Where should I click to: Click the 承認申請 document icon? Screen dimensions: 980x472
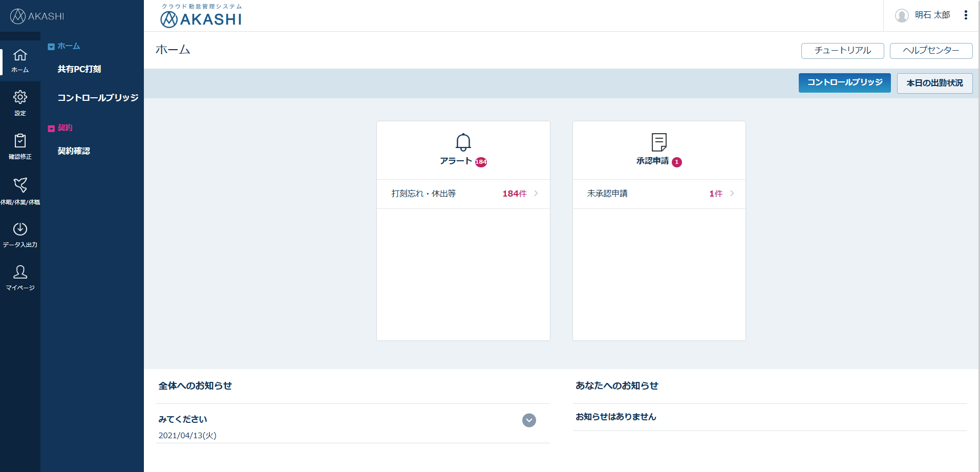tap(658, 141)
